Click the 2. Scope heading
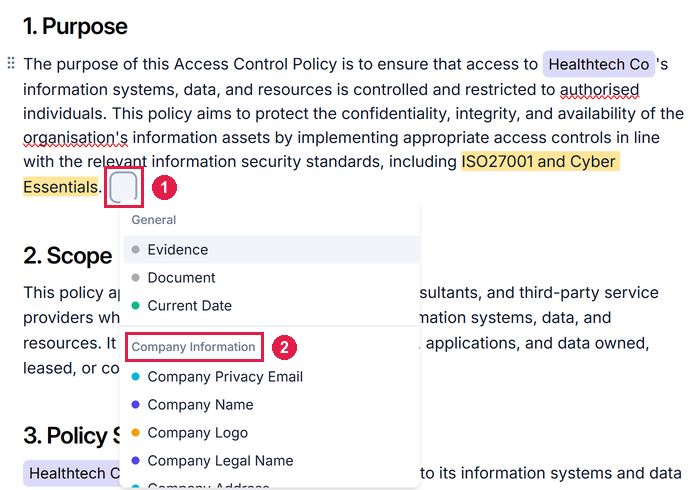The width and height of the screenshot is (700, 490). [x=67, y=256]
